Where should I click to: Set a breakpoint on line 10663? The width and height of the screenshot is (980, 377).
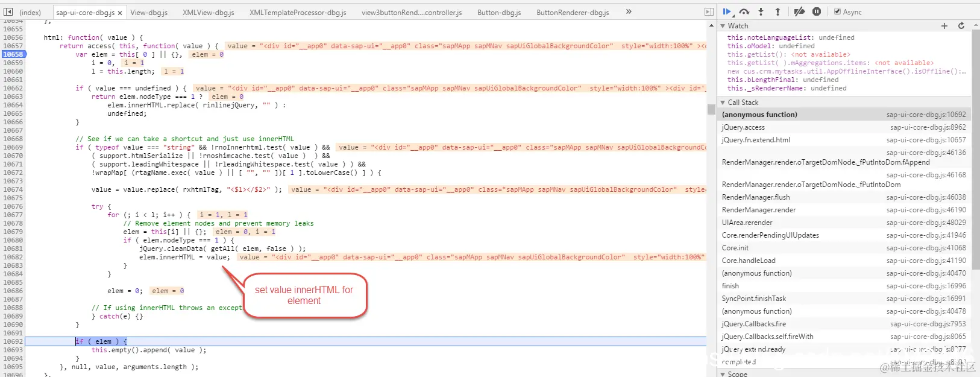(13, 97)
